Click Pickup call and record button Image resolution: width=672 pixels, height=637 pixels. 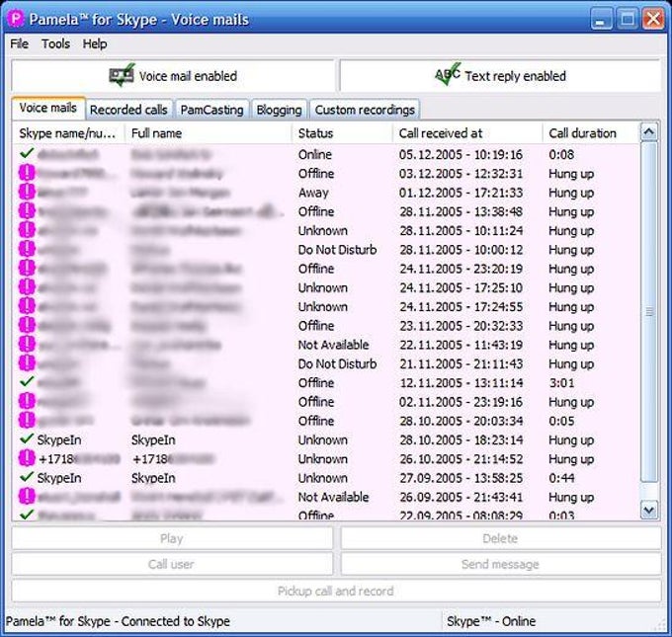pos(336,591)
